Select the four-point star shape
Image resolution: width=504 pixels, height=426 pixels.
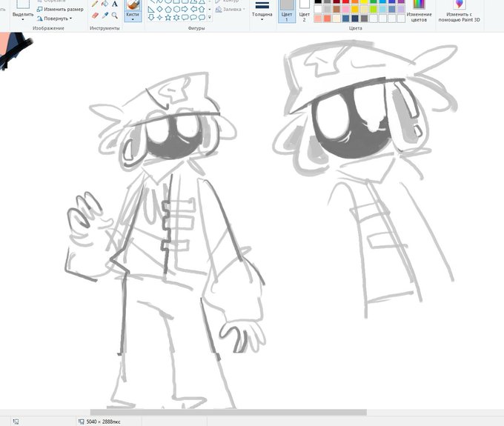(x=159, y=17)
